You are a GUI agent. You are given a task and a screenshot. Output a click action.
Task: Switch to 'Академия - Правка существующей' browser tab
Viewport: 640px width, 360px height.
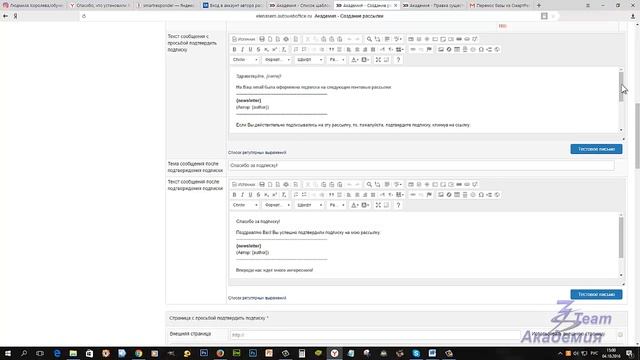(433, 5)
